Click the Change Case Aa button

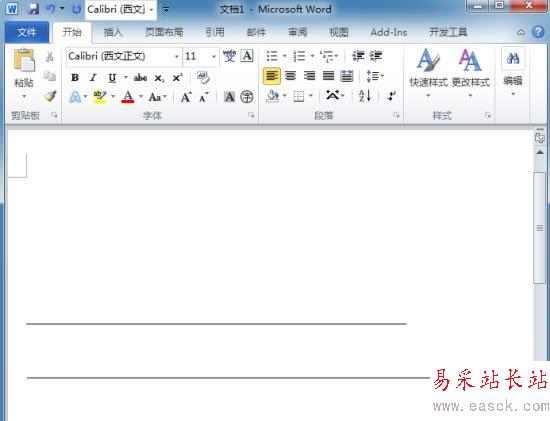pyautogui.click(x=155, y=97)
